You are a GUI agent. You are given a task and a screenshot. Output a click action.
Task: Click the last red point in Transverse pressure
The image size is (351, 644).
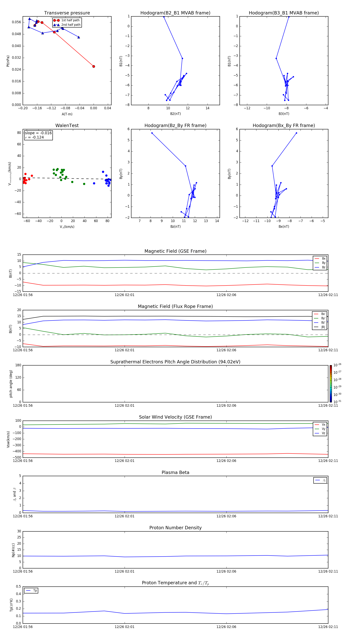click(x=94, y=67)
